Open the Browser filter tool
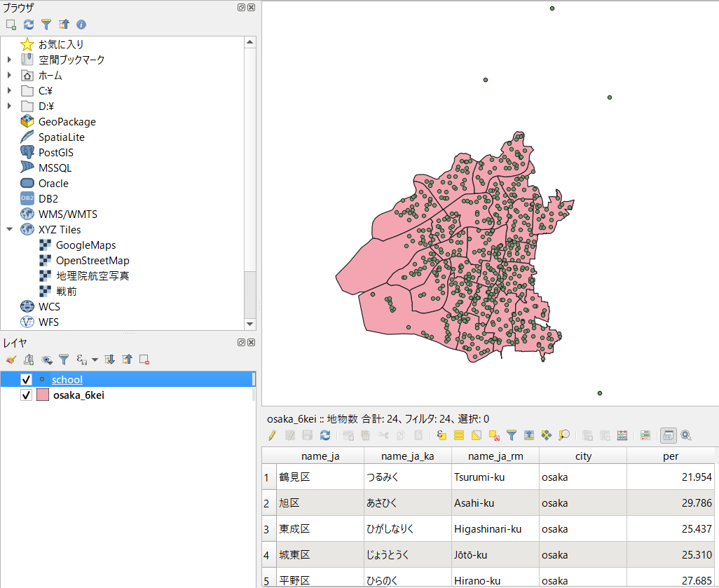The width and height of the screenshot is (719, 588). click(x=46, y=25)
